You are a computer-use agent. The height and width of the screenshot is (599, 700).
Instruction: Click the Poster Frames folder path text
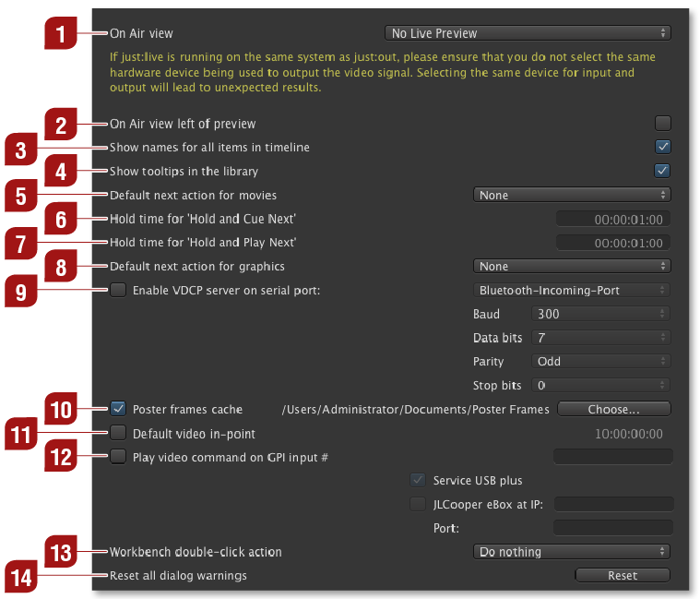click(415, 410)
